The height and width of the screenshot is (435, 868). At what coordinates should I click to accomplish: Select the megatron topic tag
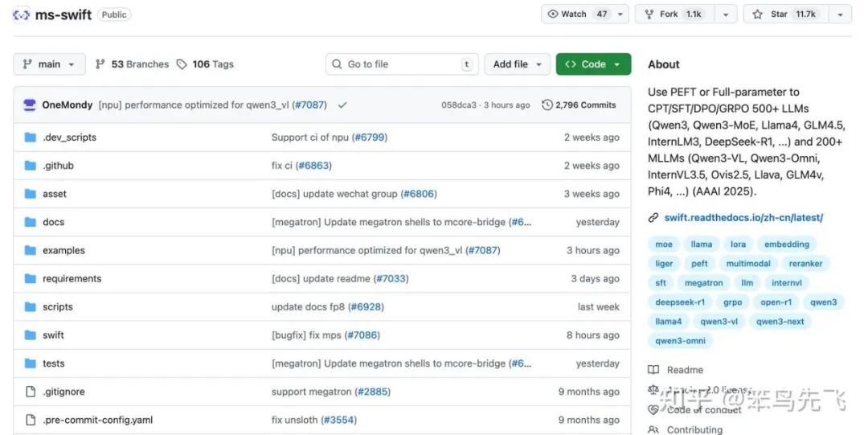tap(703, 283)
